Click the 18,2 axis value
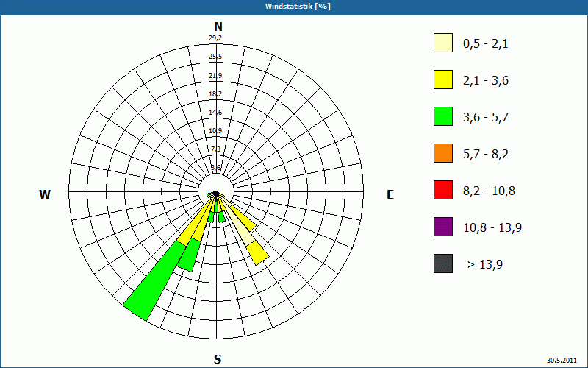This screenshot has height=368, width=588. click(x=215, y=94)
